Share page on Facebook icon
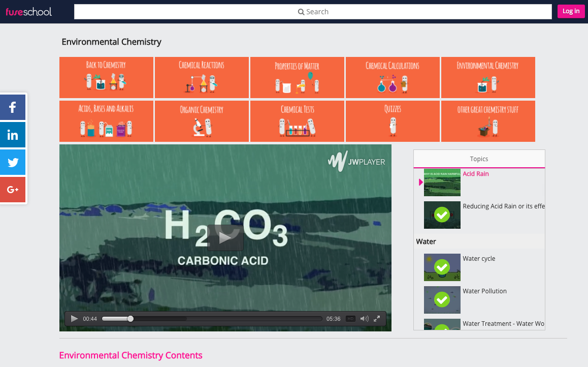 [13, 107]
